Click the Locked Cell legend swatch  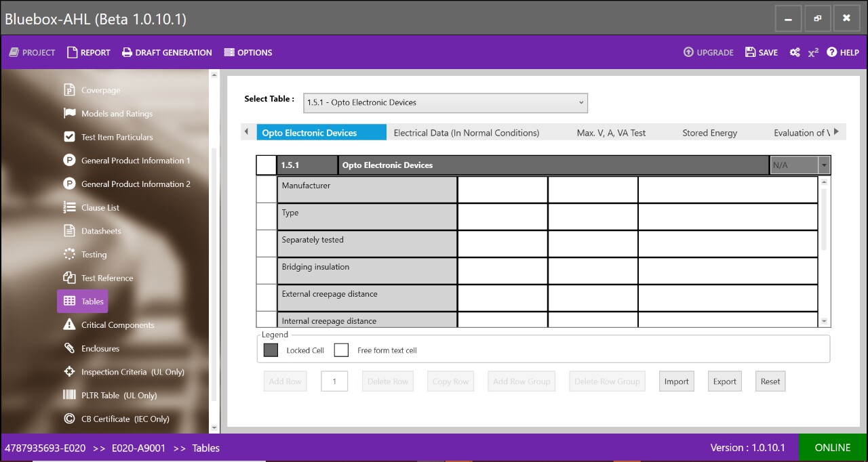(271, 350)
